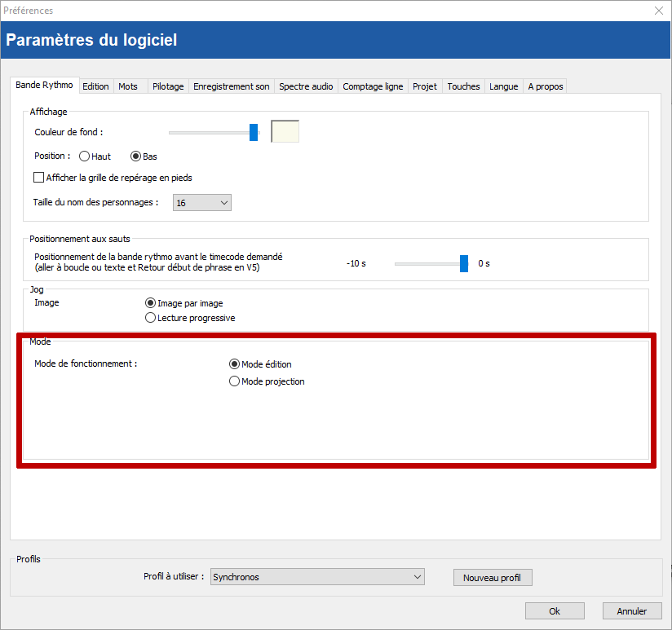Switch to the Edition tab
Image resolution: width=672 pixels, height=630 pixels.
click(95, 86)
